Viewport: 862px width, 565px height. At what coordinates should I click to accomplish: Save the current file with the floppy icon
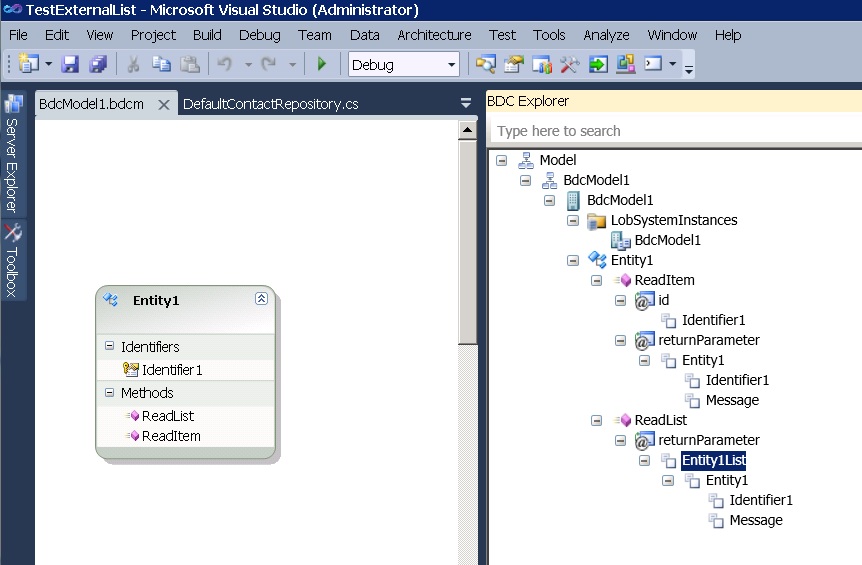[x=70, y=64]
